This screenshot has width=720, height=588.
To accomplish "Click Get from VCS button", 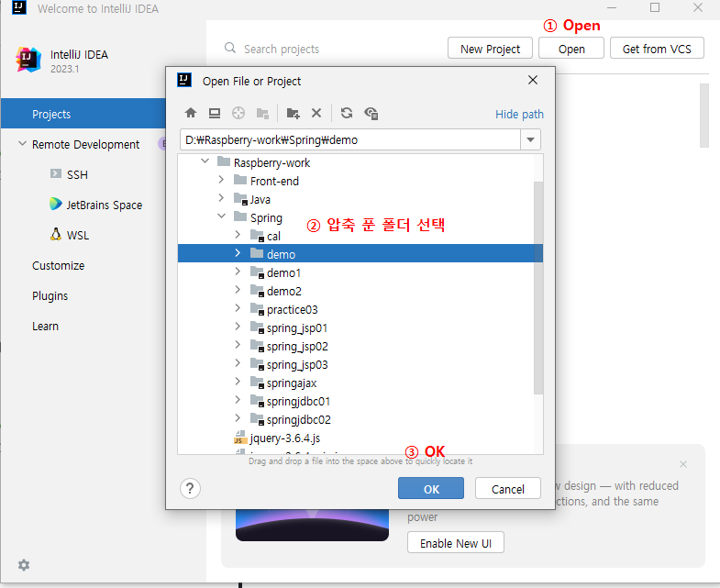I will [x=657, y=49].
